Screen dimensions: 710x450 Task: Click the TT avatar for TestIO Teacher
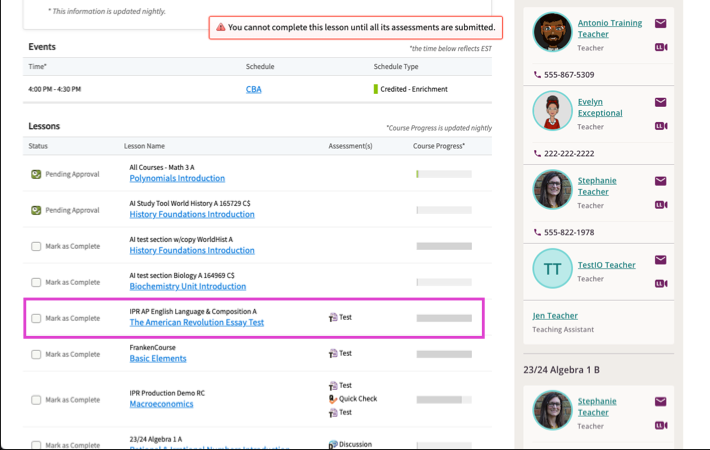point(552,268)
